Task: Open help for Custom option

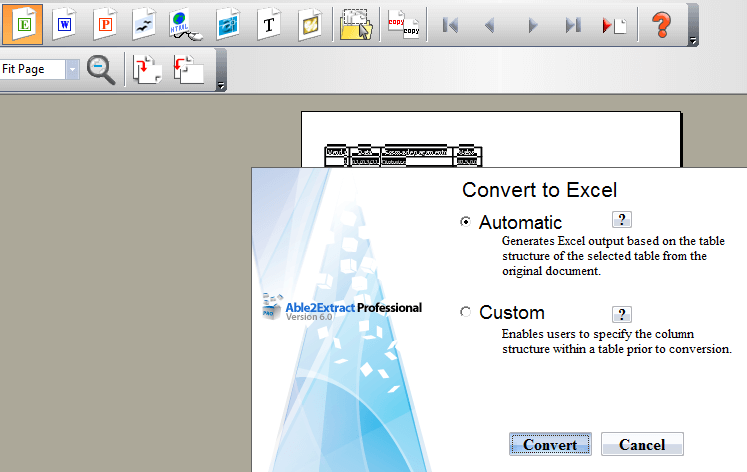Action: (621, 314)
